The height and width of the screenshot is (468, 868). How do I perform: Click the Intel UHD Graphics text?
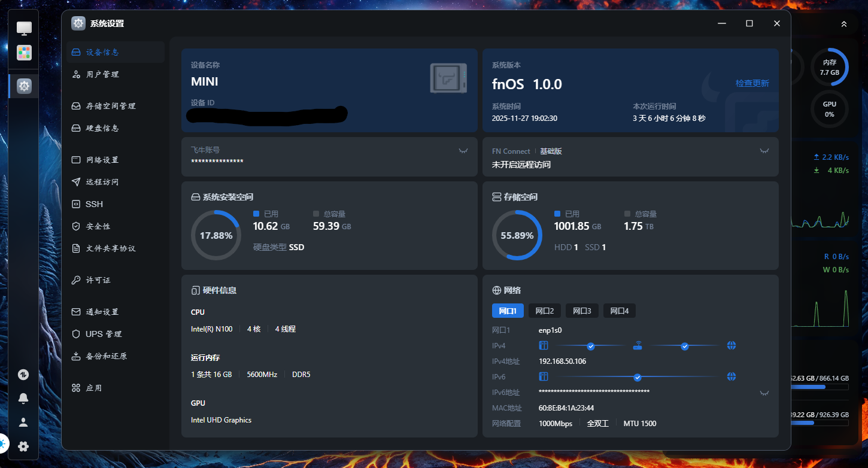tap(221, 420)
